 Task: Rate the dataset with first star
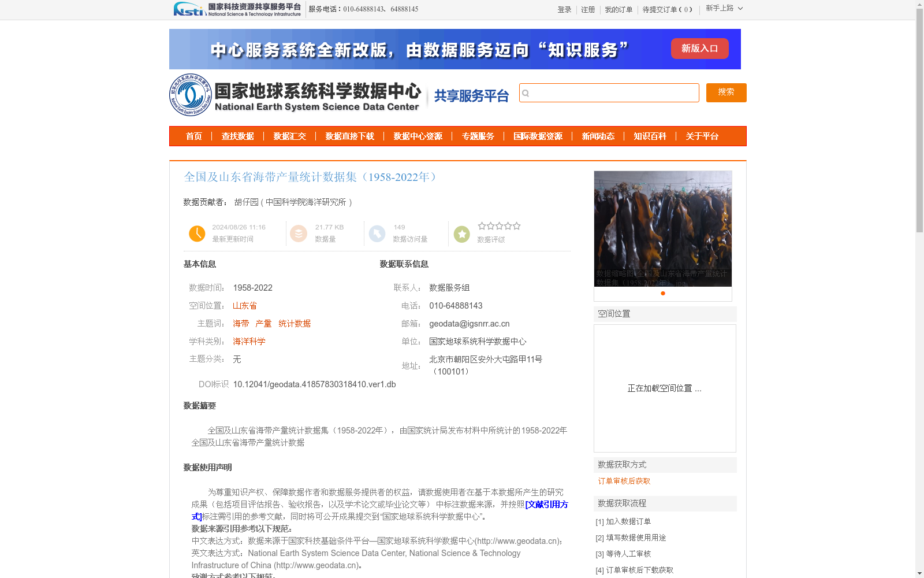[x=482, y=226]
